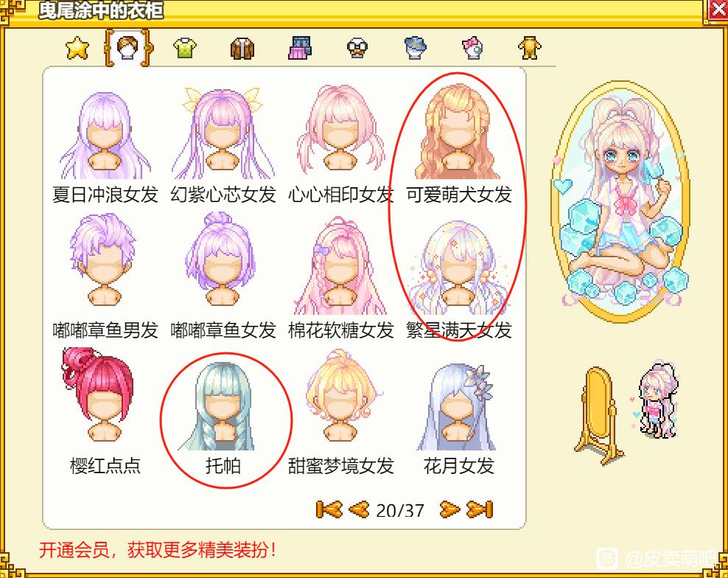Click the standing golden mirror icon
Image resolution: width=728 pixels, height=578 pixels.
[x=598, y=414]
